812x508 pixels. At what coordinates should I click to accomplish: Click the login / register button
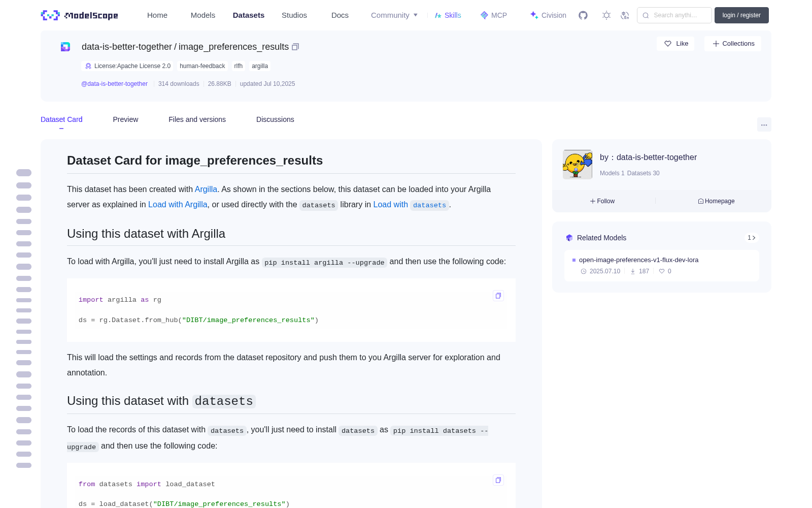(x=741, y=15)
